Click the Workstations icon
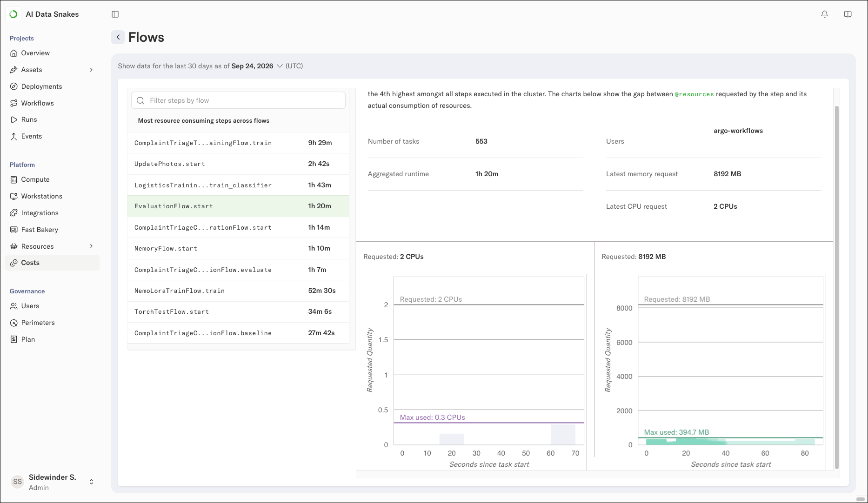Screen dimensions: 868x503 pos(14,196)
